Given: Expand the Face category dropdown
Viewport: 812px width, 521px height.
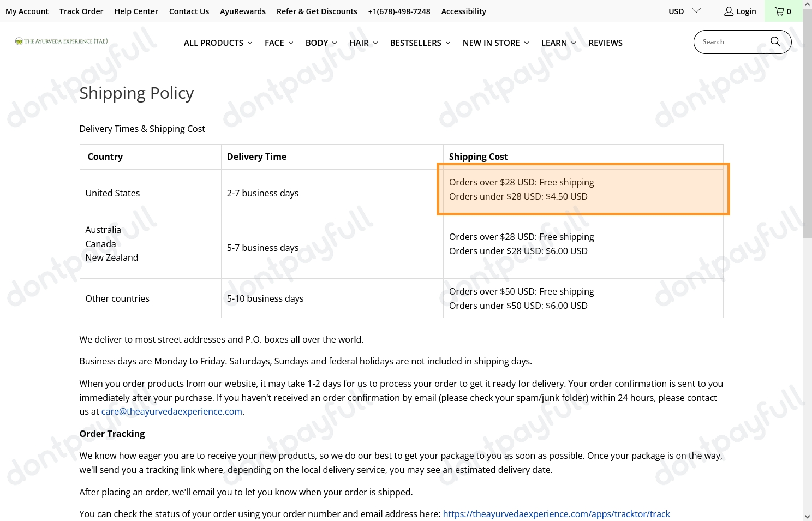Looking at the screenshot, I should [279, 43].
